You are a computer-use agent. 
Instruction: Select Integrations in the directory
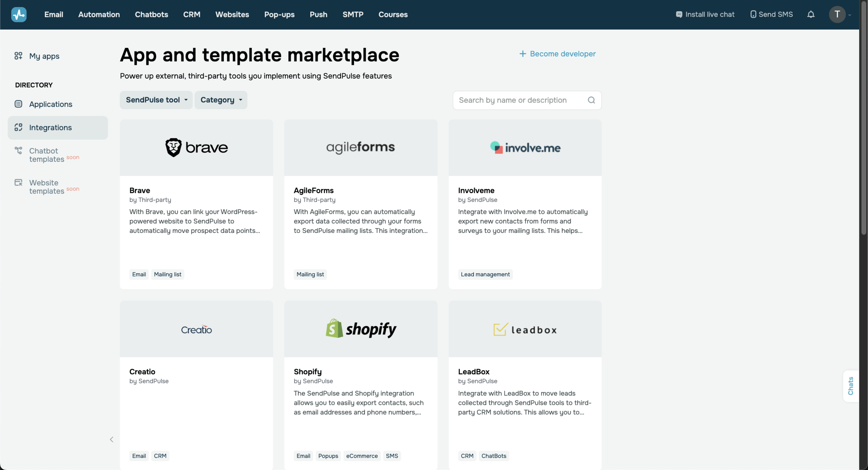click(x=58, y=128)
